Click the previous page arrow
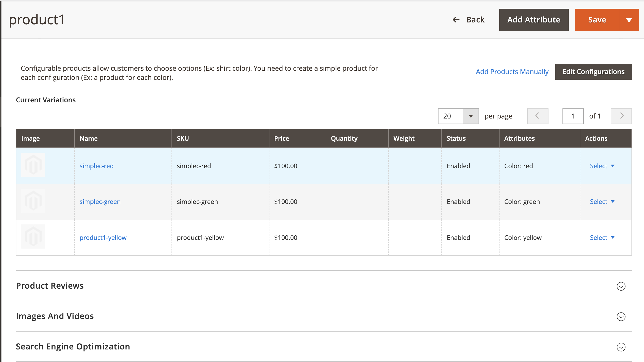Screen dimensions: 644x362 tap(537, 116)
